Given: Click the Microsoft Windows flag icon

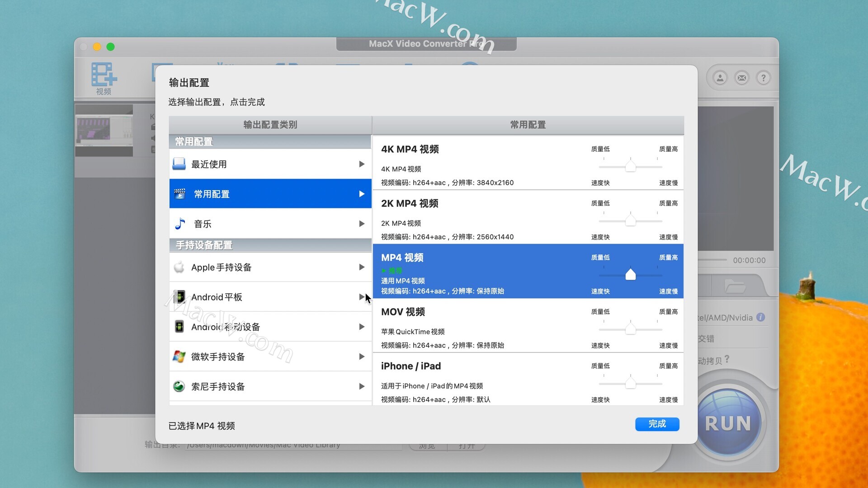Looking at the screenshot, I should pyautogui.click(x=179, y=357).
